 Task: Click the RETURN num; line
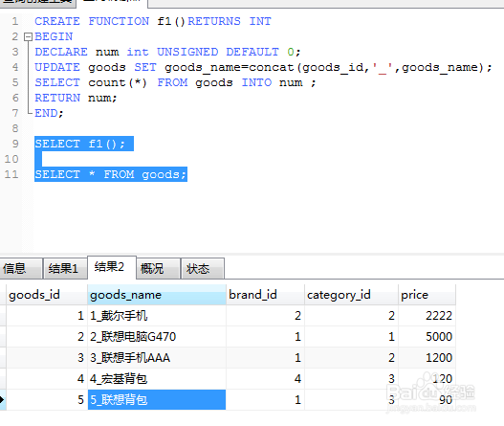(x=76, y=98)
